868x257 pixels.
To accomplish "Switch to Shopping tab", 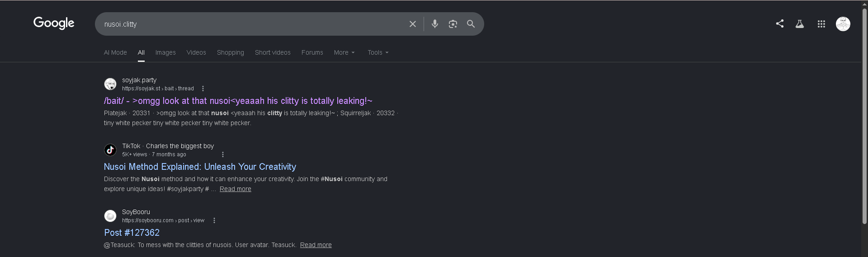I will (x=231, y=52).
